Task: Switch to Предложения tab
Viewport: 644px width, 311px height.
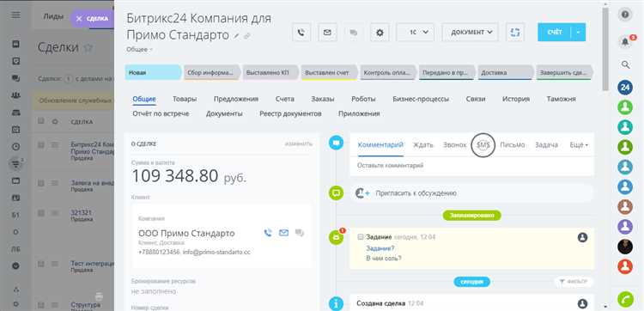Action: [x=236, y=99]
